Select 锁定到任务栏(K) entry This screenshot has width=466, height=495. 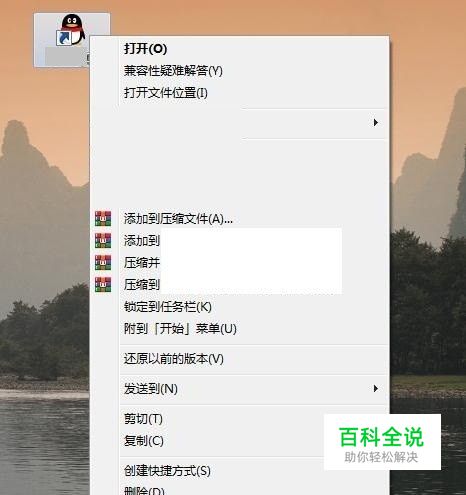(x=168, y=307)
